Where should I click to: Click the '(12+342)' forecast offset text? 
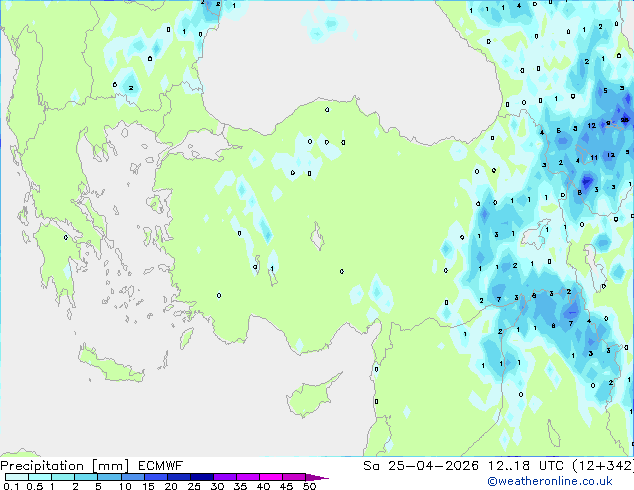(603, 466)
